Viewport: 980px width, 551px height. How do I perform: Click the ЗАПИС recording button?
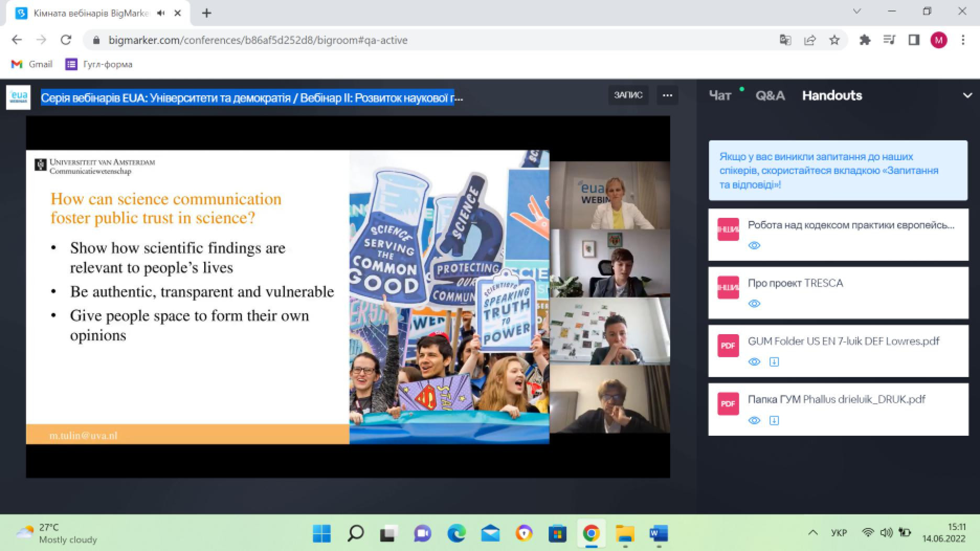[x=628, y=95]
